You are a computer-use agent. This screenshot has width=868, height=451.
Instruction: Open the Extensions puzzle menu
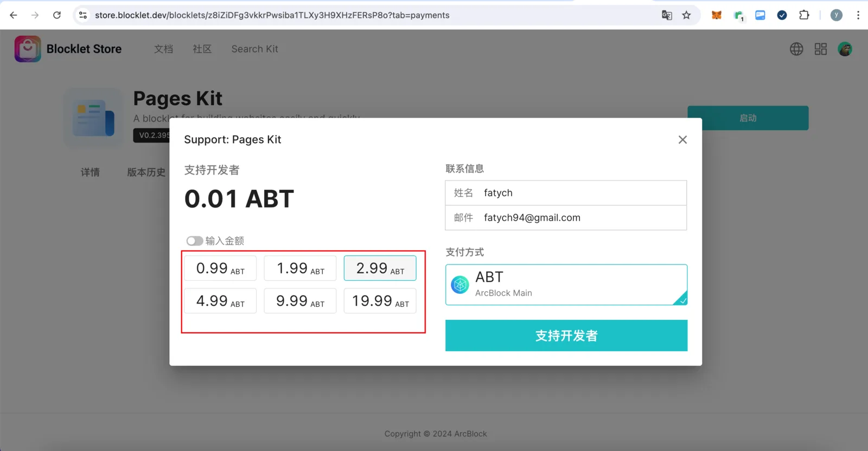804,15
